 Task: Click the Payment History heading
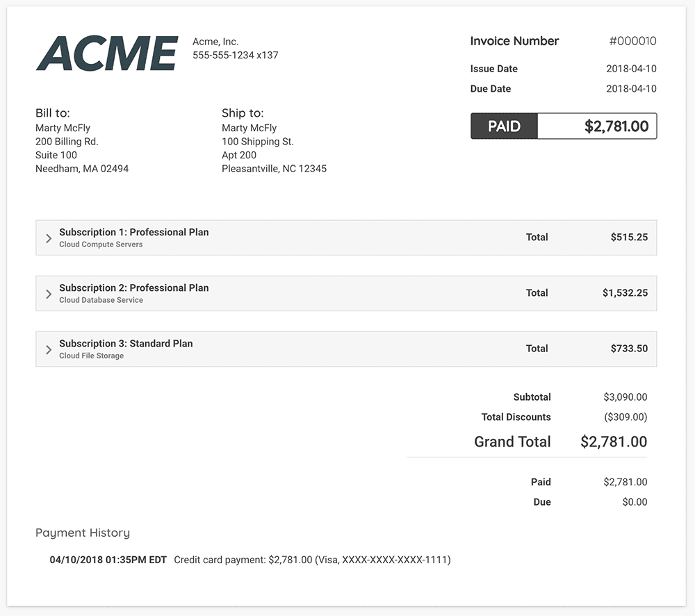click(83, 533)
